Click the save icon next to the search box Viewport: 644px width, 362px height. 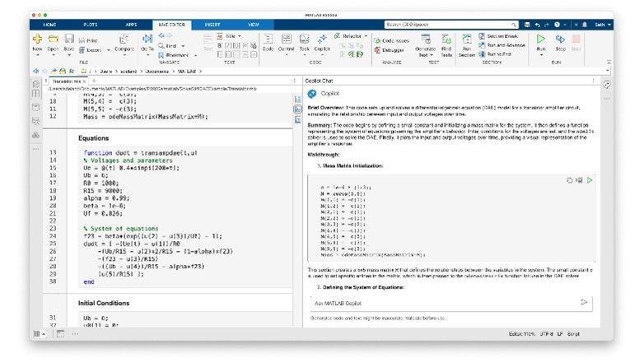527,25
